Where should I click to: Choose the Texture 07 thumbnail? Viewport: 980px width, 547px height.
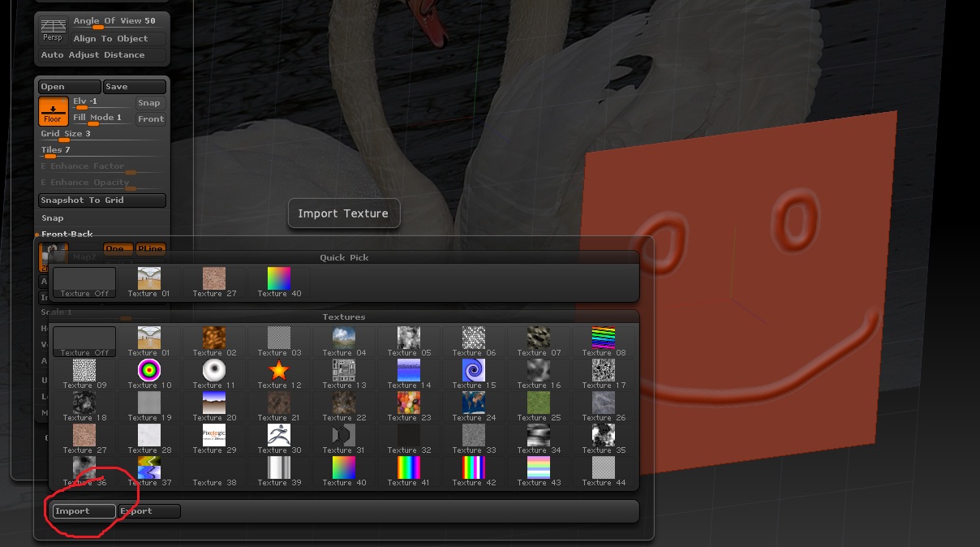[x=539, y=342]
